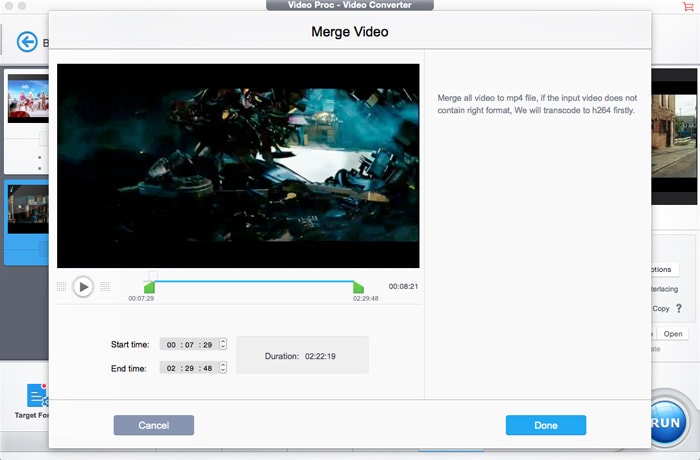This screenshot has width=700, height=460.
Task: Select the second highlighted video thumbnail
Action: tap(28, 209)
